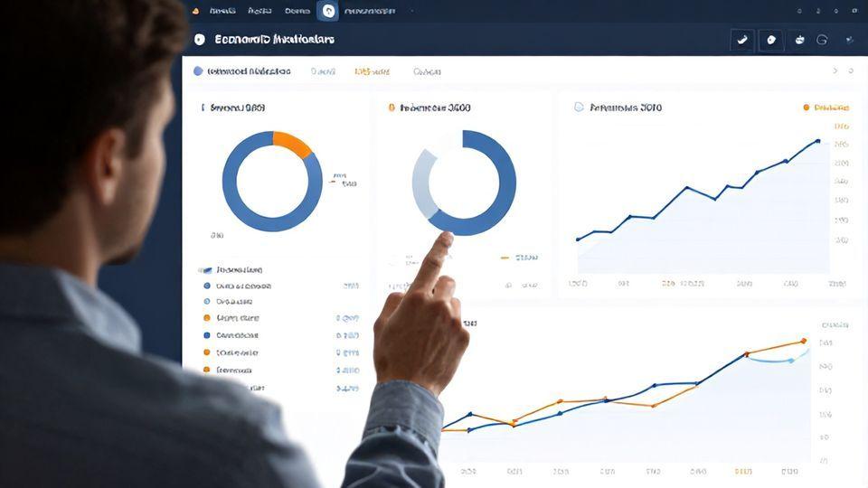868x488 pixels.
Task: Click the G-shaped refresh icon in header
Action: [822, 40]
